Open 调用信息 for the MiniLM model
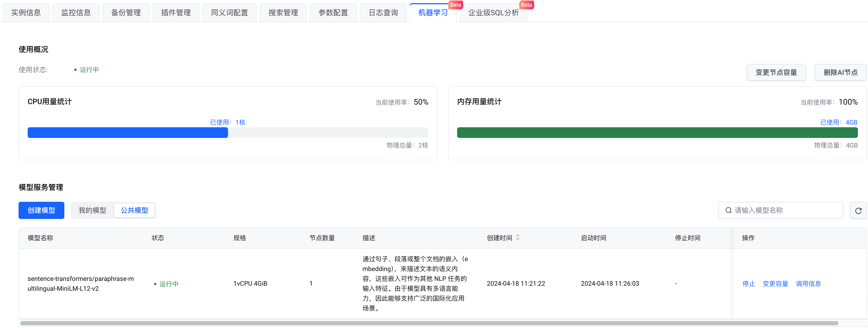 click(x=808, y=284)
